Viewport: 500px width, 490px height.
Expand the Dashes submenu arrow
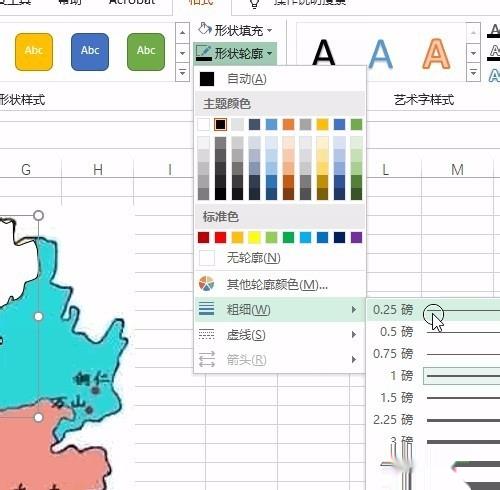[354, 334]
